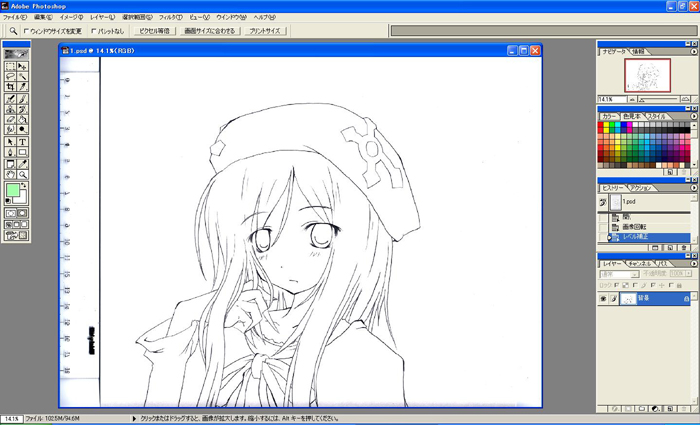Click the 画面サイズに合わせる button

click(x=210, y=31)
